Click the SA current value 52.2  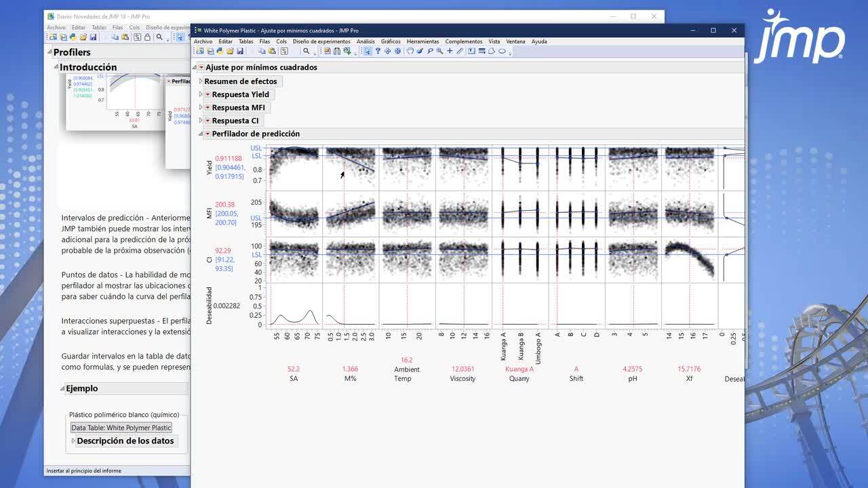(x=294, y=369)
